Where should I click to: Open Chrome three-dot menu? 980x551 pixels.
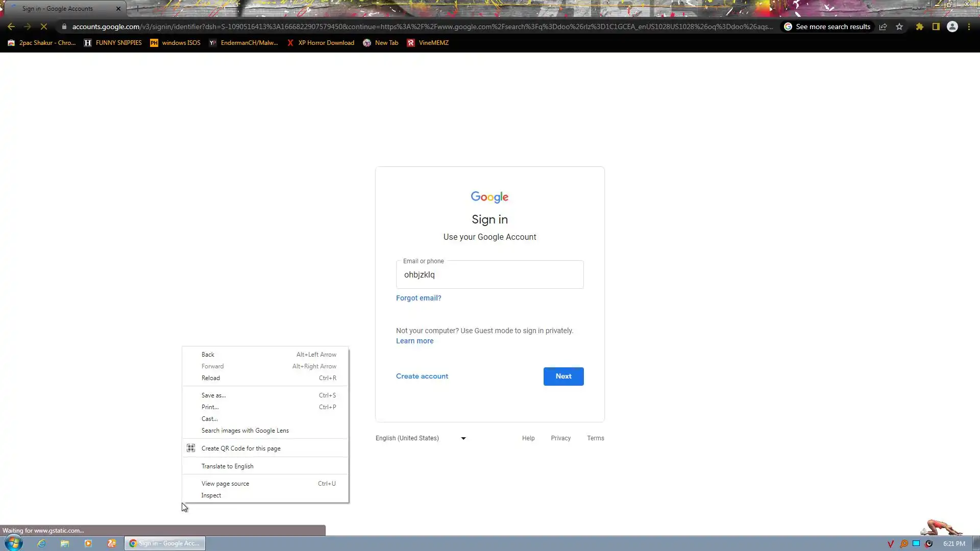(x=969, y=27)
